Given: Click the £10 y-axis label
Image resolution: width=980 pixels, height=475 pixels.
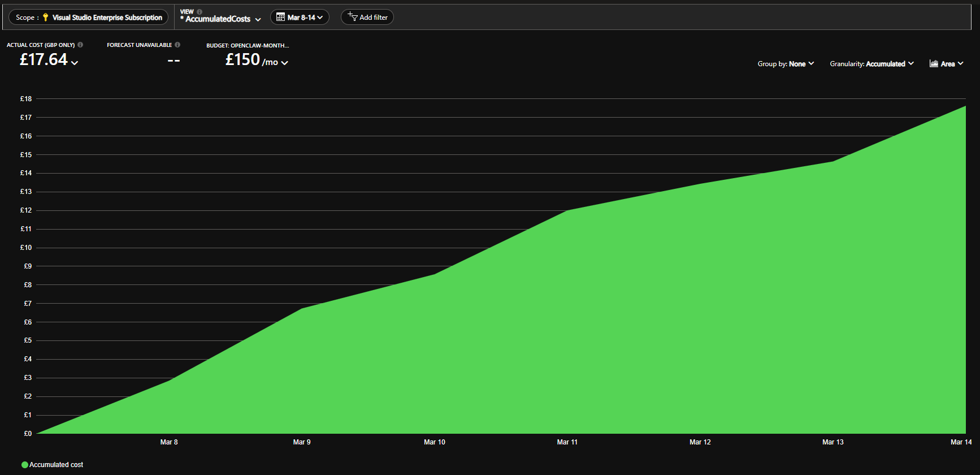Looking at the screenshot, I should coord(26,248).
